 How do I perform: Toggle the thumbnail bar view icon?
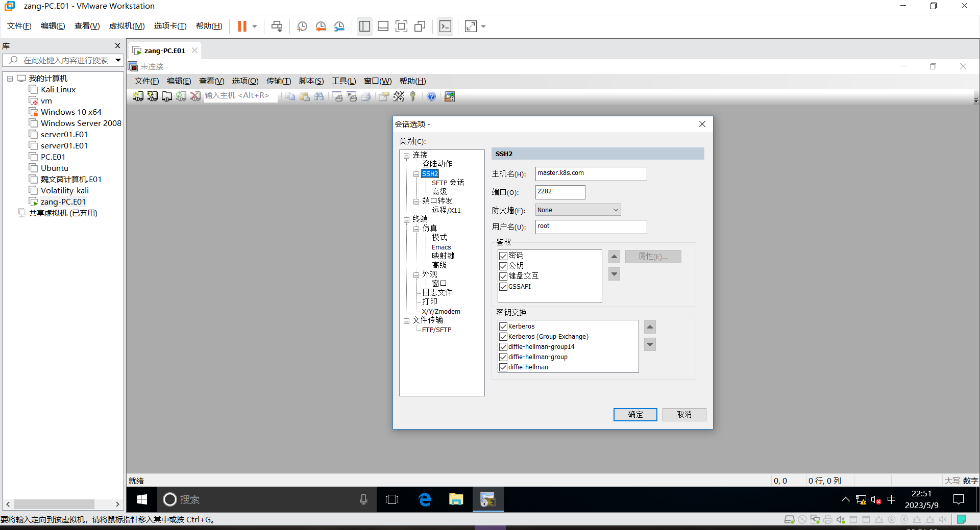[x=383, y=27]
